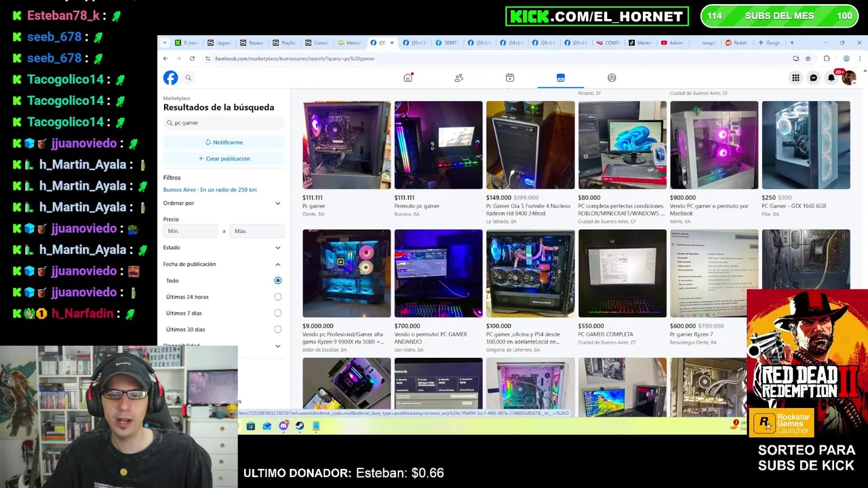
Task: Switch to the Reddit browser tab
Action: pyautogui.click(x=737, y=43)
